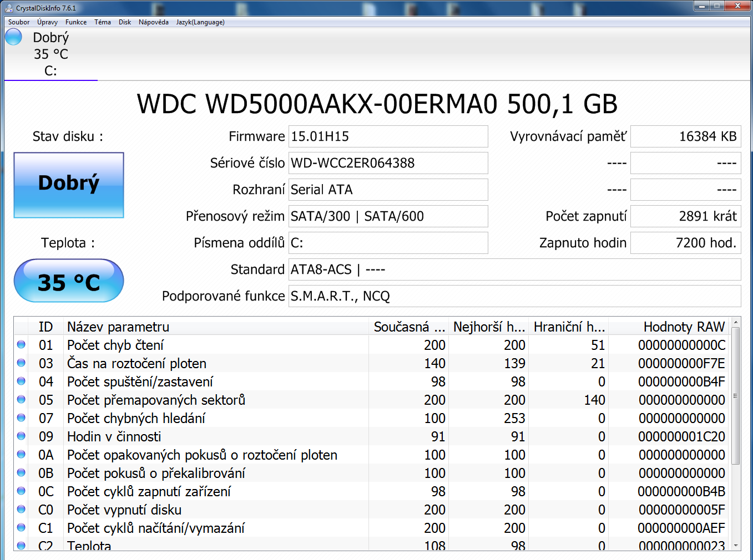Click the blue status orb for drive C:
The height and width of the screenshot is (560, 753).
coord(13,37)
